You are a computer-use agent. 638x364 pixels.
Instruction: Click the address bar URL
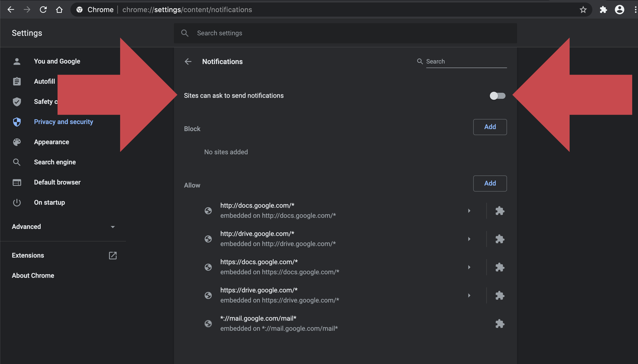187,10
